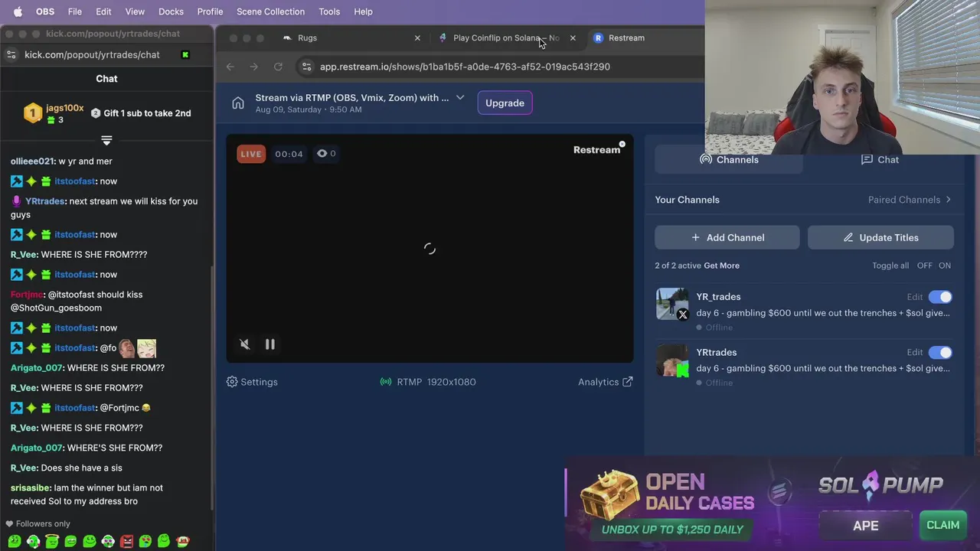Click the Update Titles button
Viewport: 980px width, 551px height.
point(880,237)
